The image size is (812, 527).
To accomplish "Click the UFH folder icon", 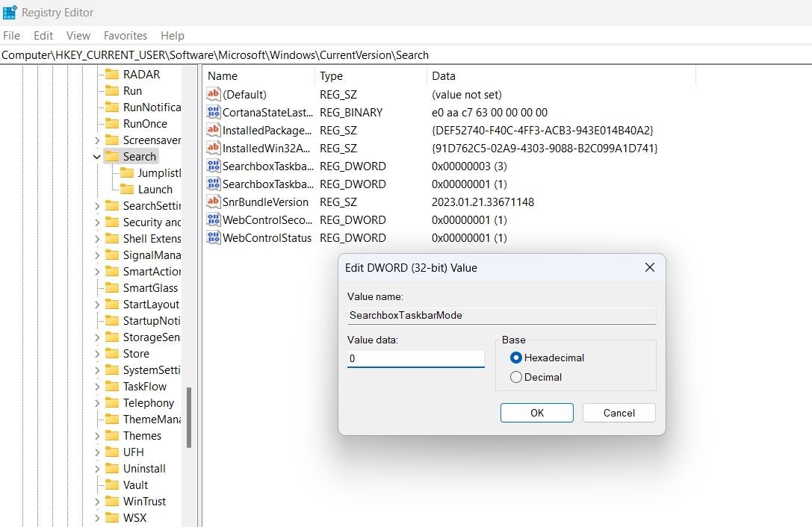I will [x=112, y=452].
